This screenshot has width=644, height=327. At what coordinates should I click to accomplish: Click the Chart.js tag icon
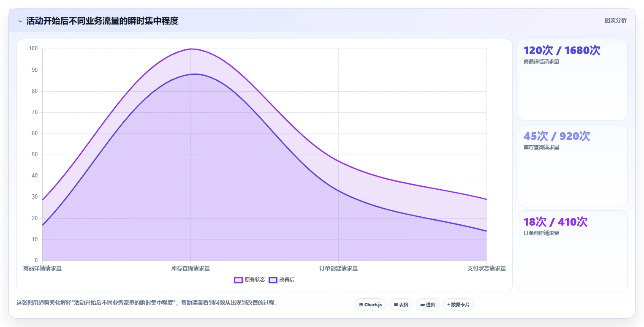click(361, 305)
